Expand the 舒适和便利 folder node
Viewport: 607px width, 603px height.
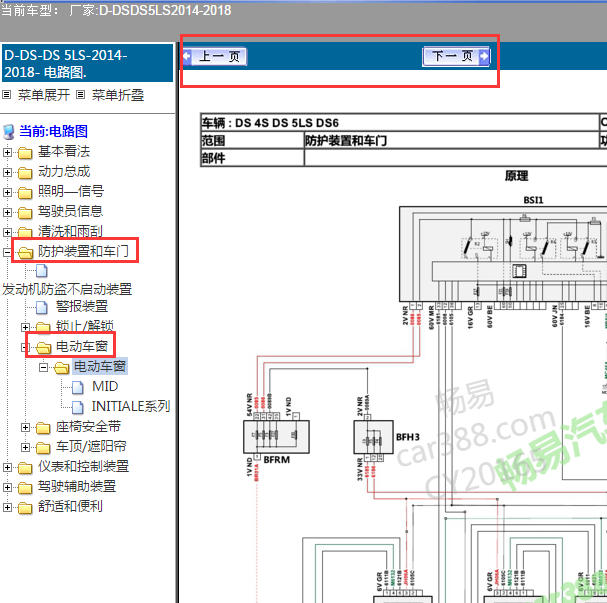[x=7, y=507]
